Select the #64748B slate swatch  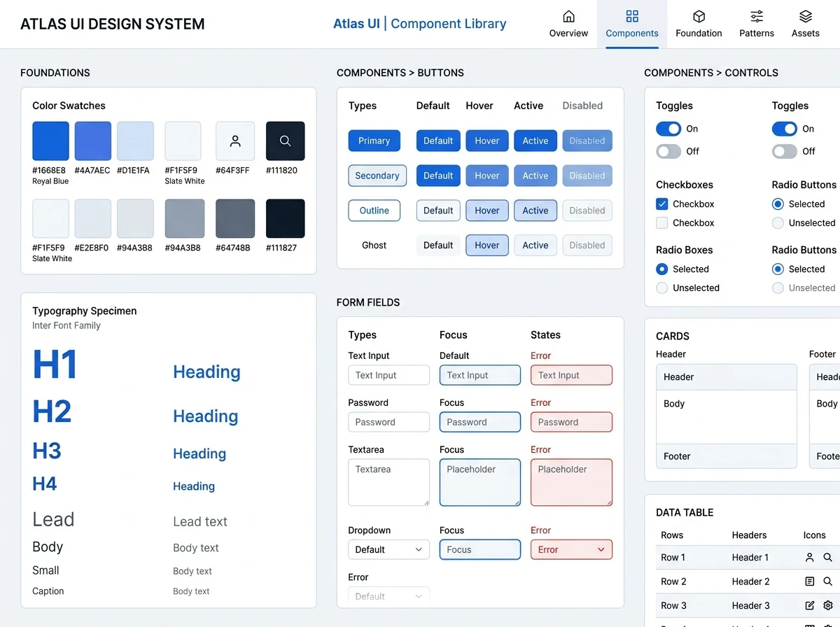tap(235, 219)
